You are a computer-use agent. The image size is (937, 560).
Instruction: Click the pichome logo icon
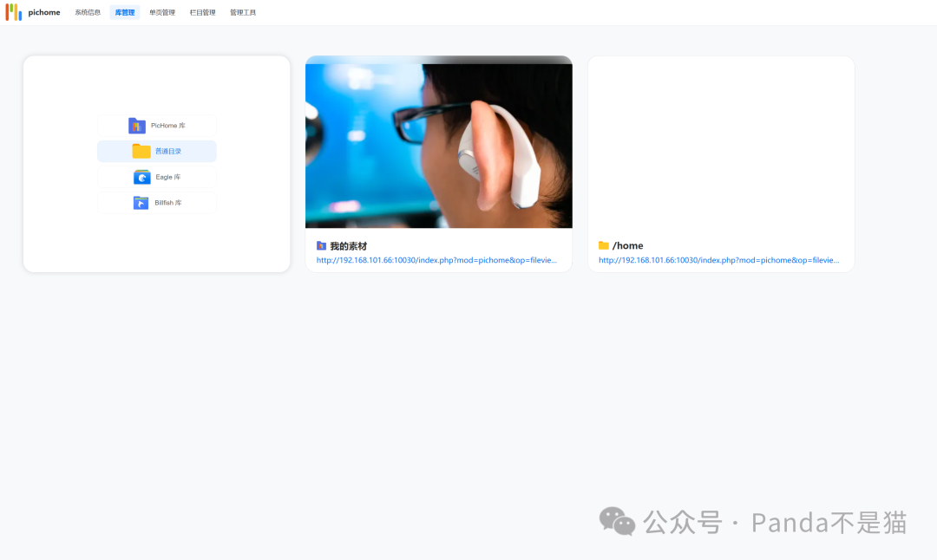tap(14, 12)
